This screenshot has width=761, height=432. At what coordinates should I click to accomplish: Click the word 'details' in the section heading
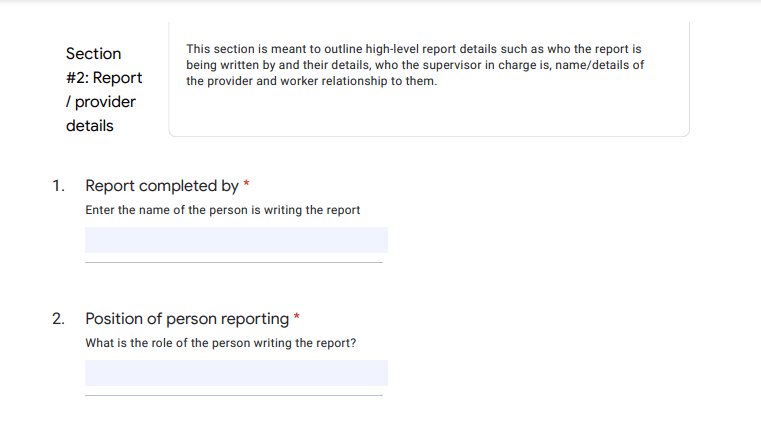[x=89, y=126]
